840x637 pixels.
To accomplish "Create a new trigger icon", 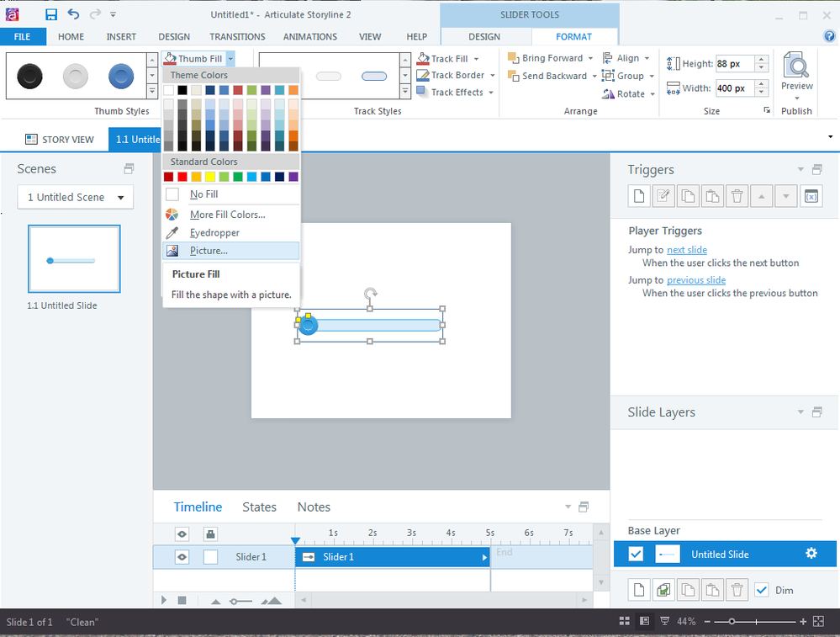I will point(638,196).
